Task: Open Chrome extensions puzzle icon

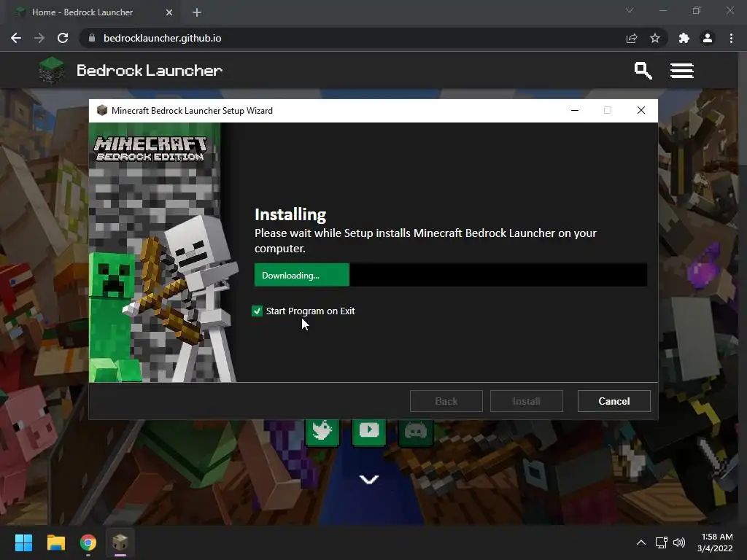Action: [684, 38]
